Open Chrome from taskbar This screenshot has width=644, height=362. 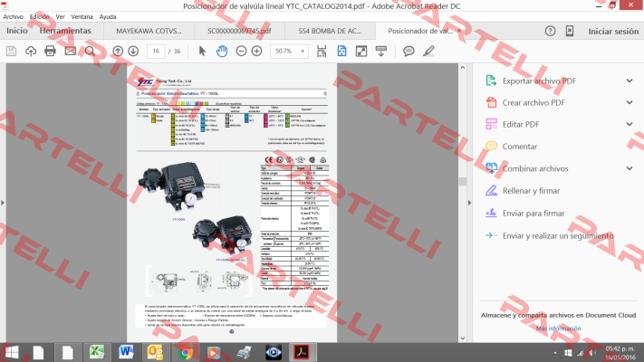[x=185, y=353]
